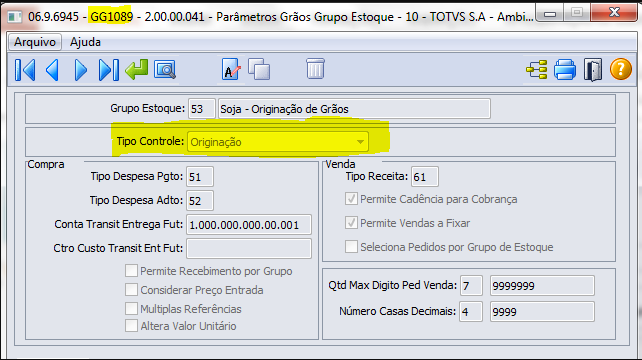Open the Ajuda menu
642x360 pixels.
tap(85, 42)
